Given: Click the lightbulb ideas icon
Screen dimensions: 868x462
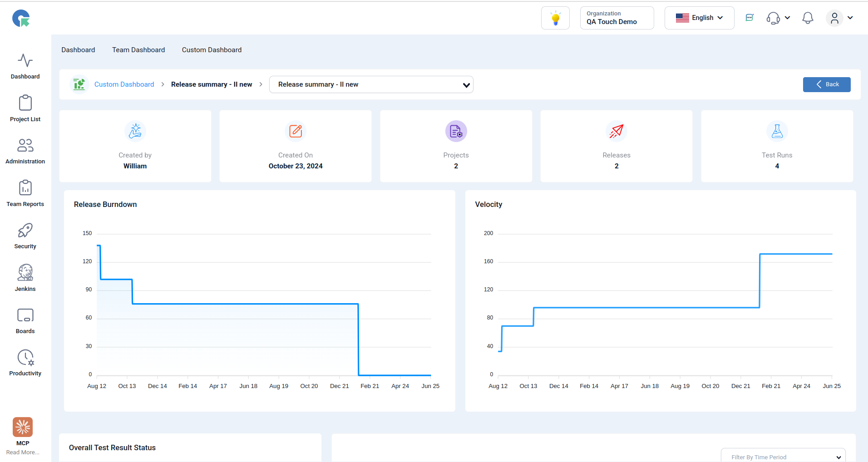Looking at the screenshot, I should (x=555, y=18).
